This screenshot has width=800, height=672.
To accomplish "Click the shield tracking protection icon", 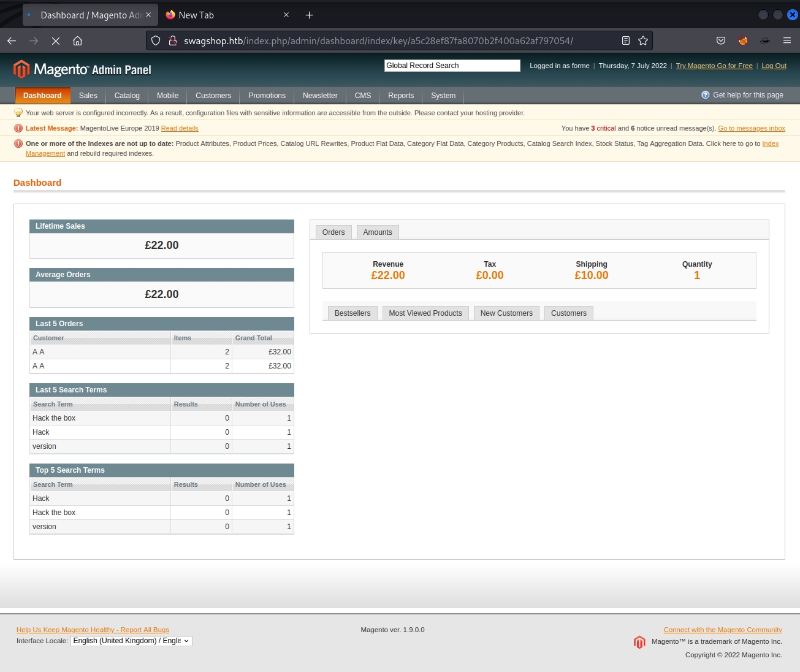I will (156, 40).
